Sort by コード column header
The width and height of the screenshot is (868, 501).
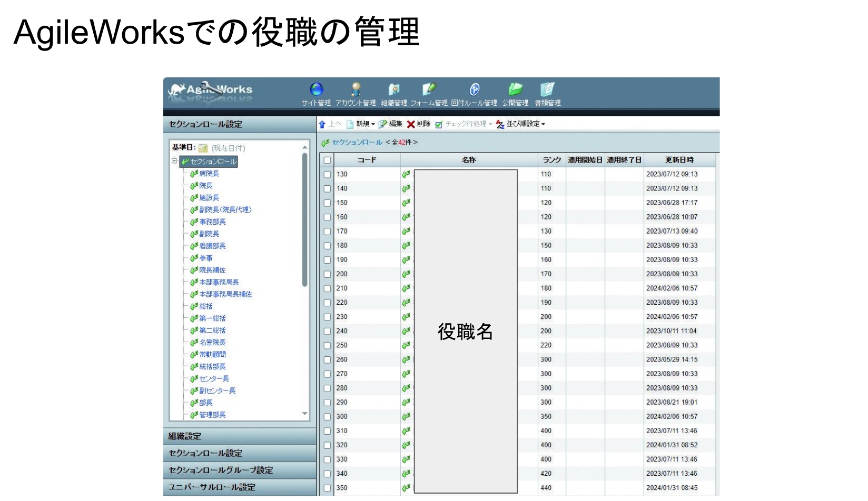(x=367, y=160)
